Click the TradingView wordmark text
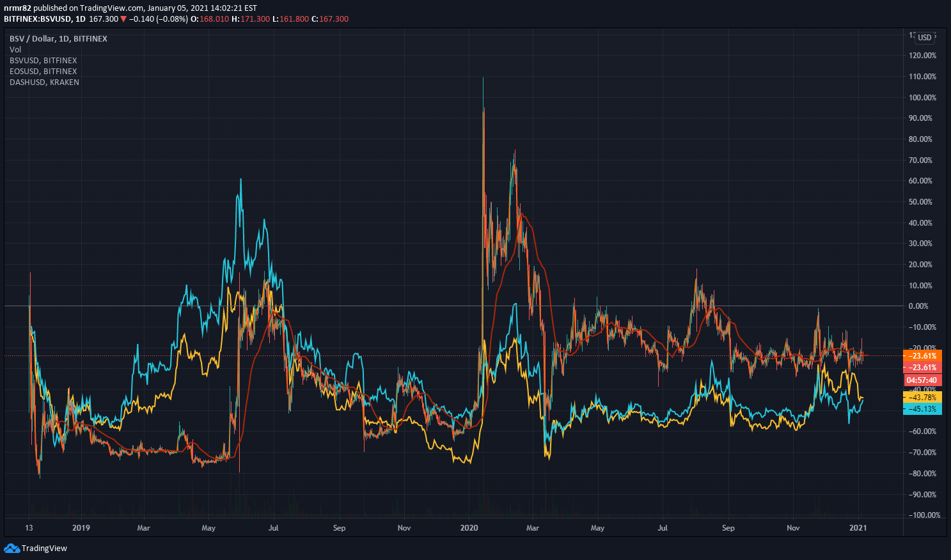 [x=44, y=548]
